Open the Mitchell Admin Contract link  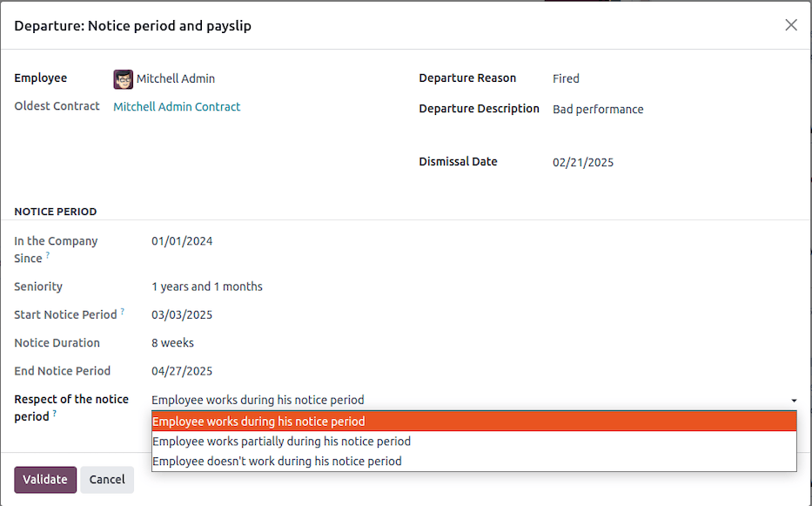[x=177, y=107]
